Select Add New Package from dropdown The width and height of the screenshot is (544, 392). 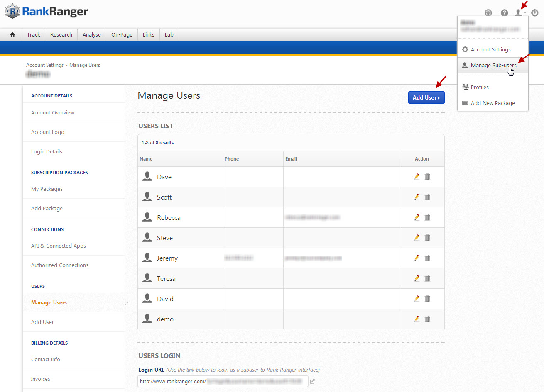pyautogui.click(x=493, y=103)
